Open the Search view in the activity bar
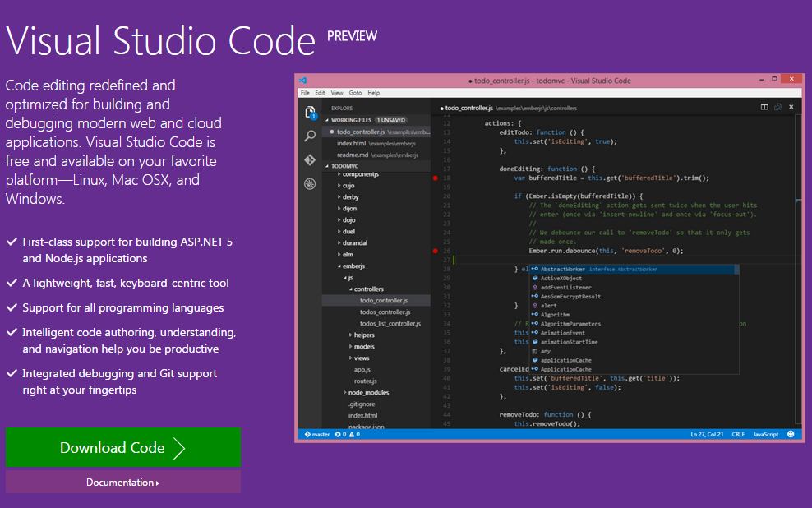 [x=310, y=136]
